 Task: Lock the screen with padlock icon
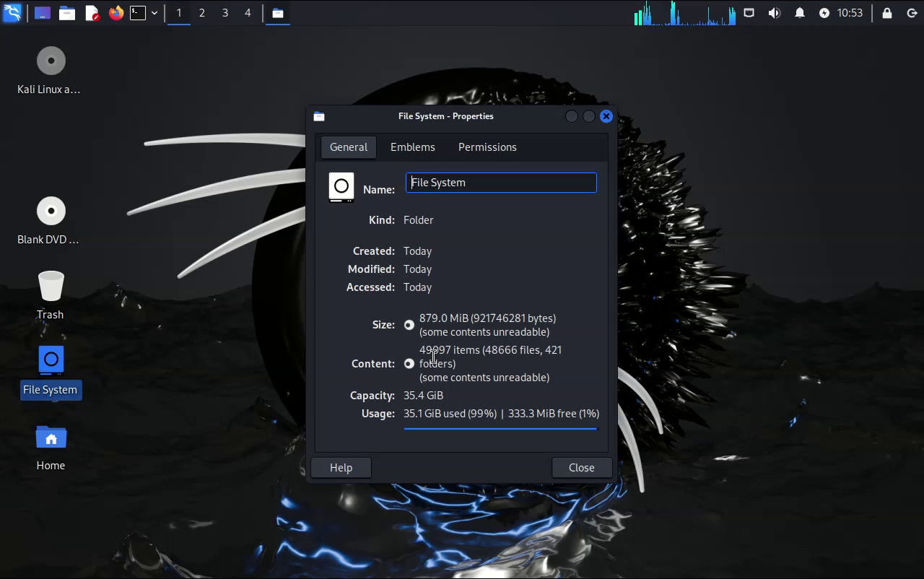887,13
